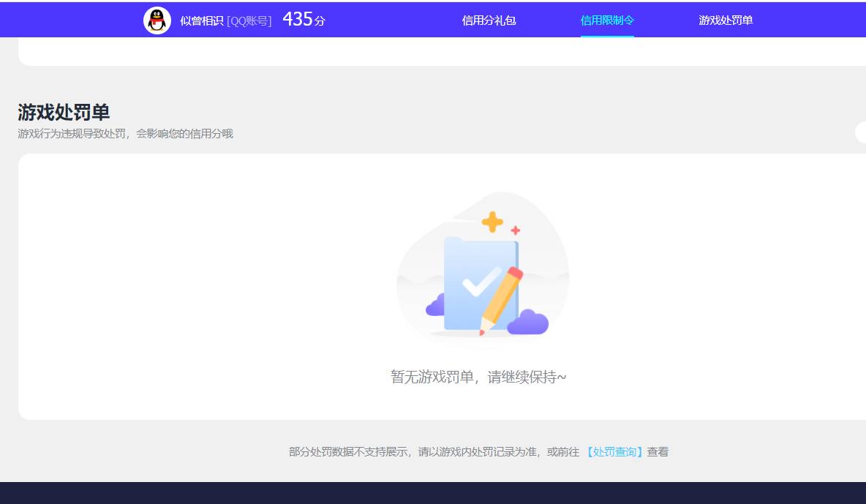The height and width of the screenshot is (504, 866).
Task: Open the 游戏处罚单 tab
Action: pos(725,20)
